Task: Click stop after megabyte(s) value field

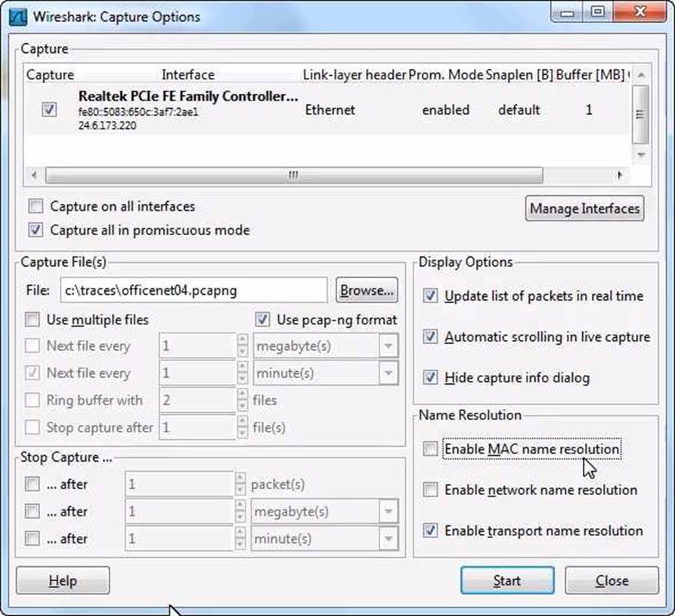Action: coord(179,512)
